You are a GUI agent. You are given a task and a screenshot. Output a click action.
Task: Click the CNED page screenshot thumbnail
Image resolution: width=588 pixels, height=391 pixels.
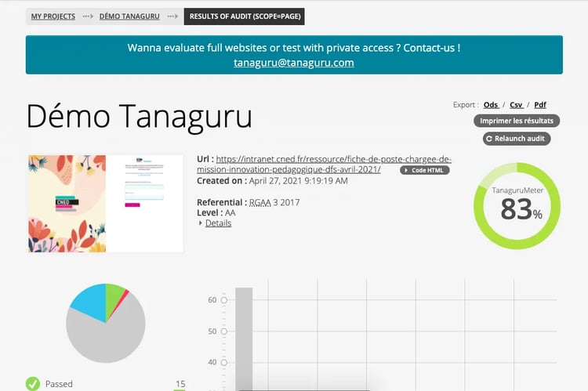tap(105, 204)
